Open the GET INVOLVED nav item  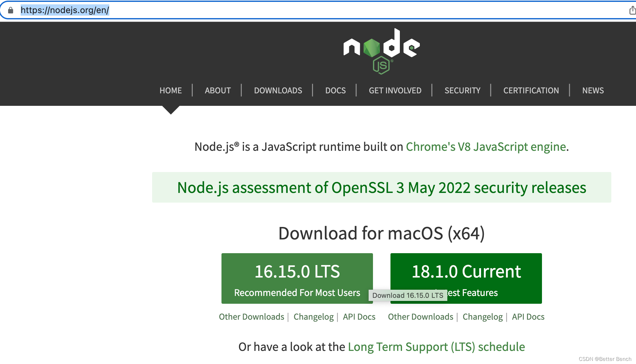(x=395, y=91)
